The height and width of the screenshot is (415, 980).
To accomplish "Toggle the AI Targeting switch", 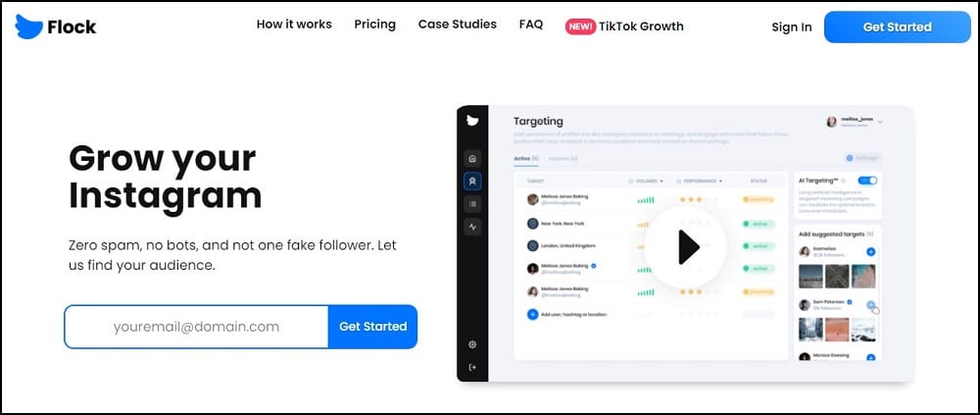I will (867, 181).
